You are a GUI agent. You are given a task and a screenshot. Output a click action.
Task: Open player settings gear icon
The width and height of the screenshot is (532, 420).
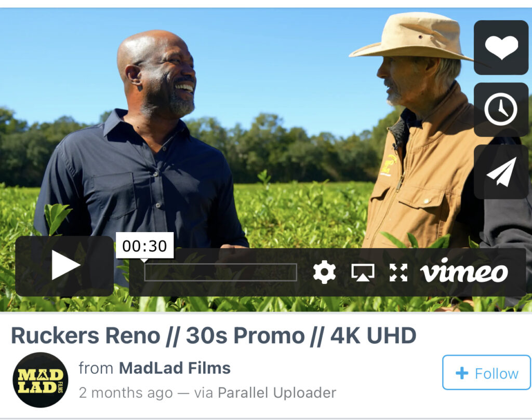(x=324, y=272)
